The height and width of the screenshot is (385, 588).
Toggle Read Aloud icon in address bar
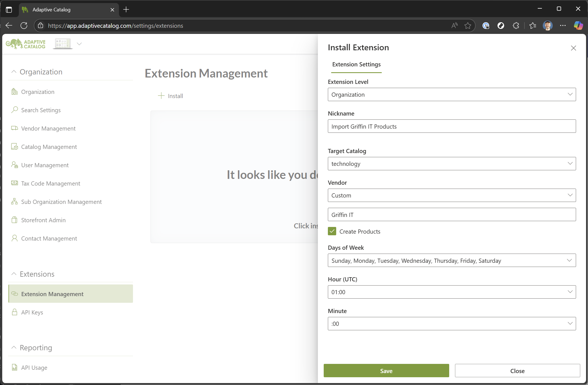coord(454,26)
